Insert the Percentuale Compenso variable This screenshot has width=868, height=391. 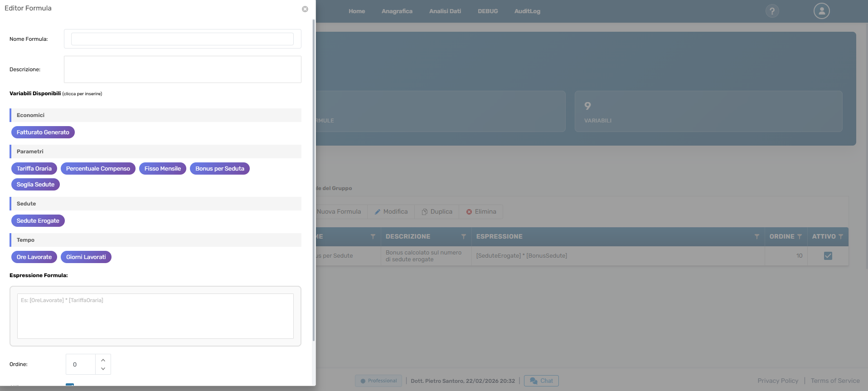click(98, 169)
